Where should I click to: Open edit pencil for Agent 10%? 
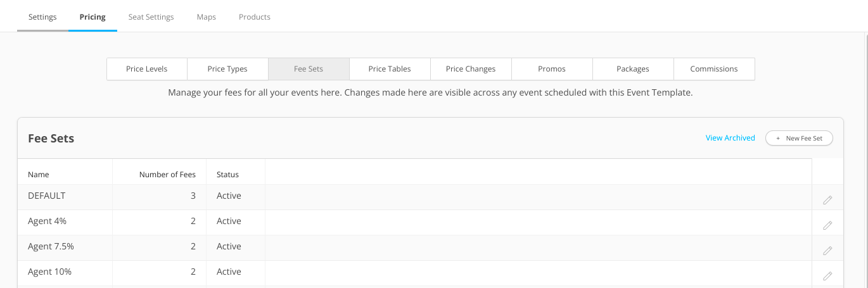(x=827, y=276)
